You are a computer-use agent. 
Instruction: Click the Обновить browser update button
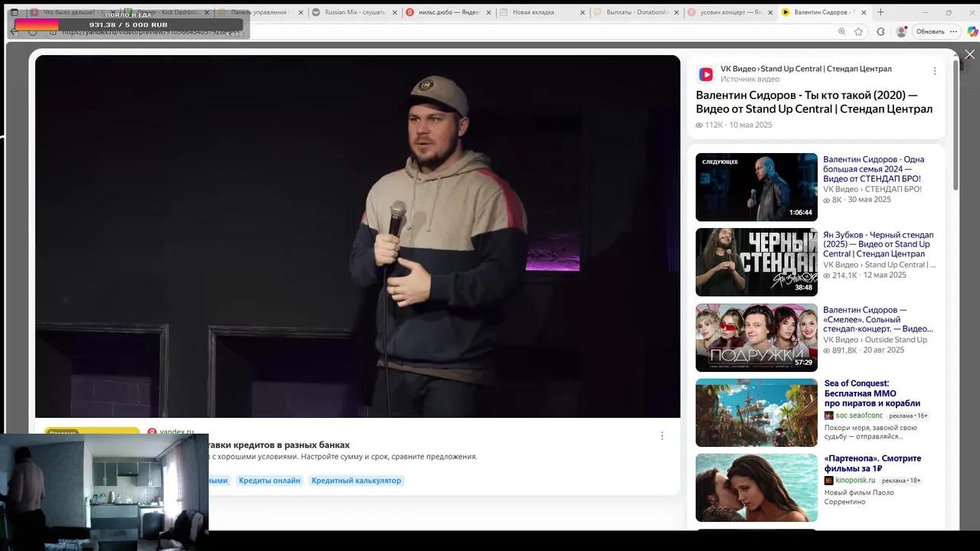[x=930, y=31]
